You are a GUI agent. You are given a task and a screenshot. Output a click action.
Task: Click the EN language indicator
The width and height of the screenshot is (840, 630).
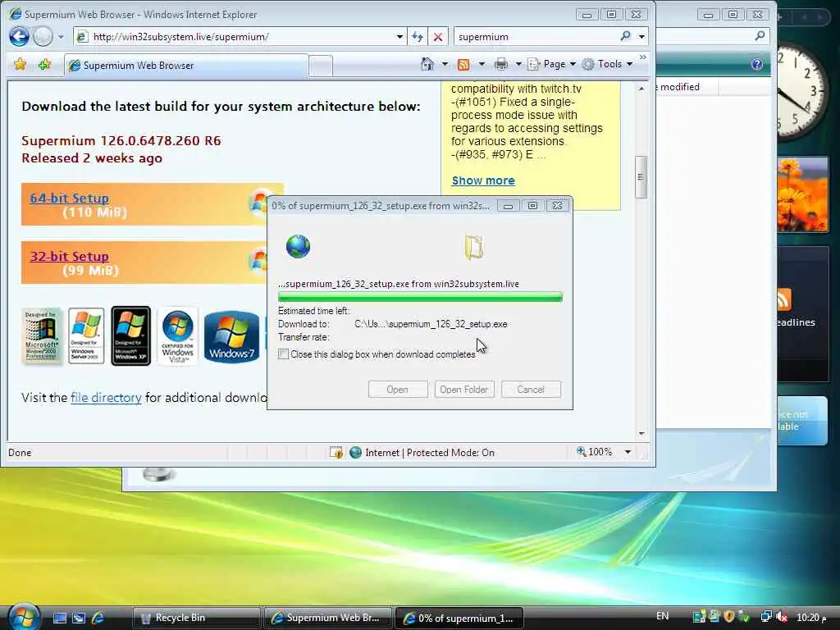(663, 617)
